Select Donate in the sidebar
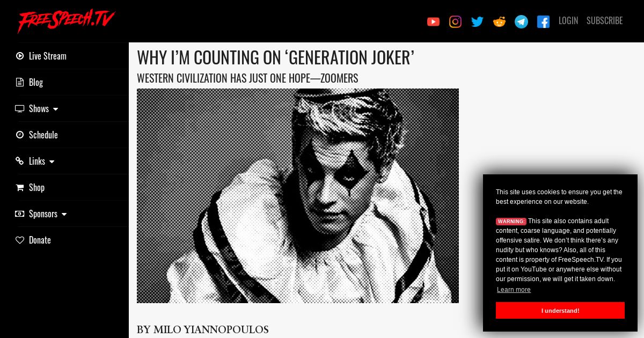Screen dimensions: 644x338 tap(33, 240)
